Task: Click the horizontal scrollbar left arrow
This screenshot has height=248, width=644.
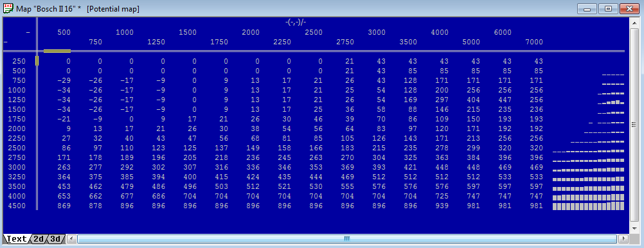Action: click(x=71, y=238)
